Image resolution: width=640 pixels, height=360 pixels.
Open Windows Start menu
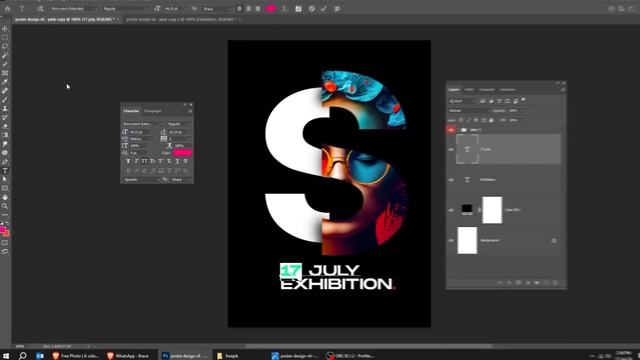tap(6, 356)
